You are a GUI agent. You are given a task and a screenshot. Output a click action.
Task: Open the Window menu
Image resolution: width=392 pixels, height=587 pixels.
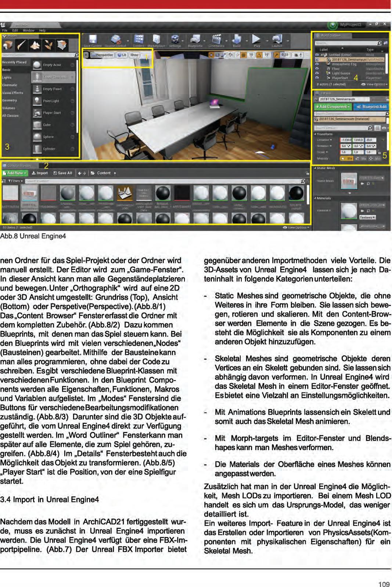(29, 31)
